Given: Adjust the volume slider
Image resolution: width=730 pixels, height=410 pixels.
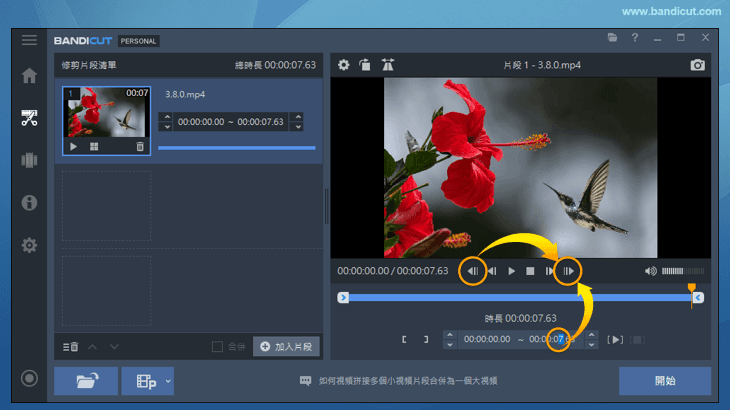Looking at the screenshot, I should 683,271.
